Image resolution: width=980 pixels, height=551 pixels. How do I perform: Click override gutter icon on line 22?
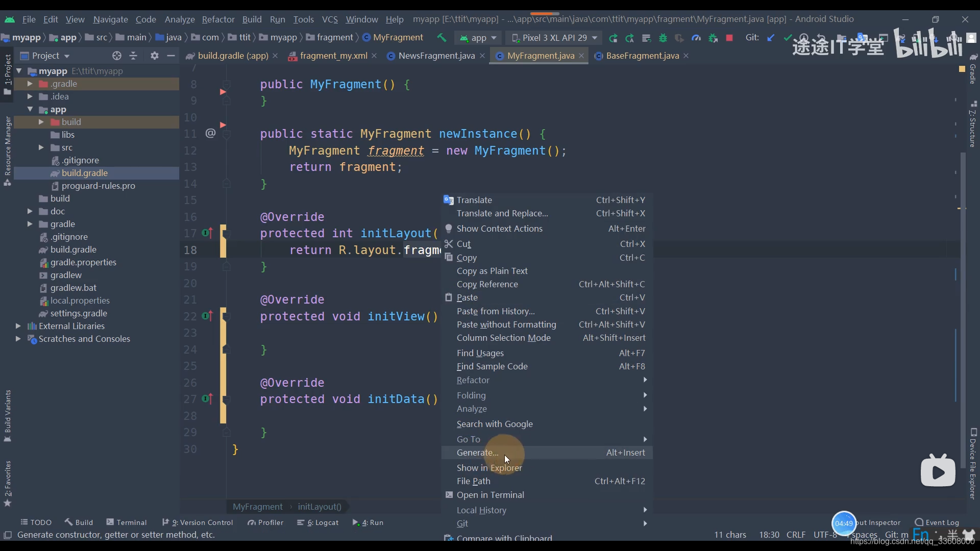(x=207, y=316)
